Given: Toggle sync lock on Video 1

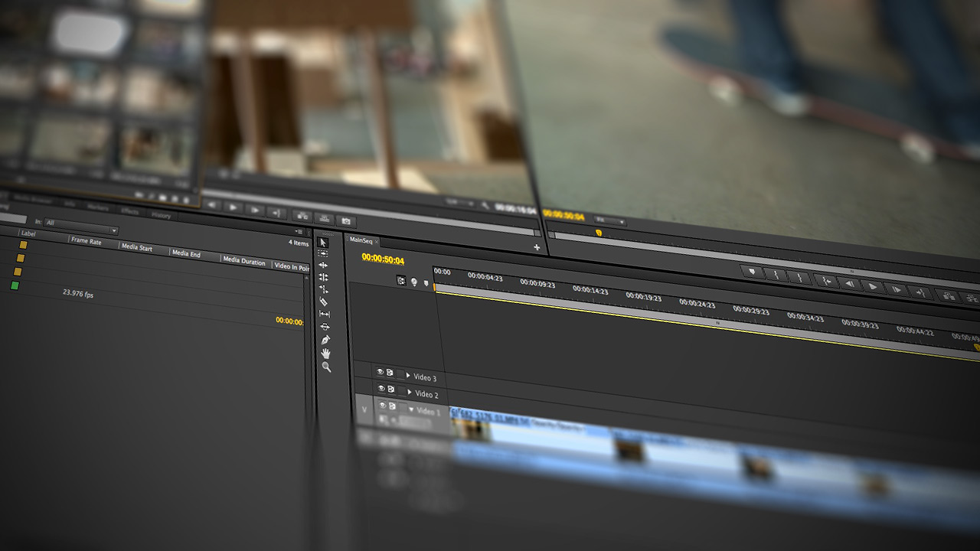Looking at the screenshot, I should click(x=391, y=406).
